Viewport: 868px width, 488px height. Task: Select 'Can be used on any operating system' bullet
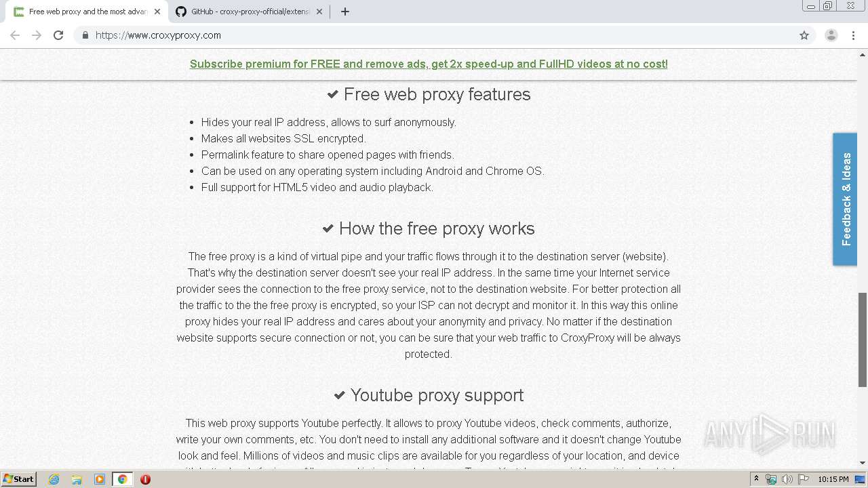coord(373,171)
